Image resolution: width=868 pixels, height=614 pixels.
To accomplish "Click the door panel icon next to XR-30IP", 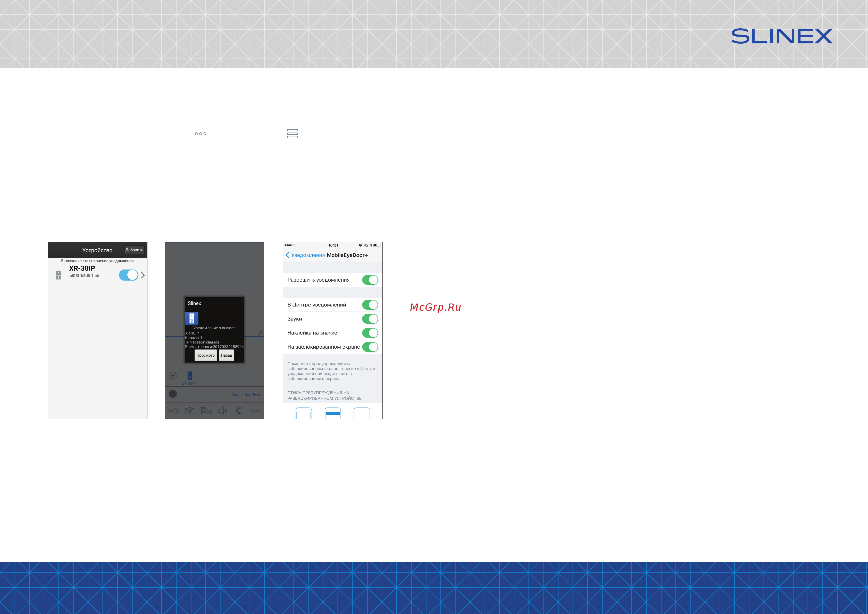I will tap(58, 275).
